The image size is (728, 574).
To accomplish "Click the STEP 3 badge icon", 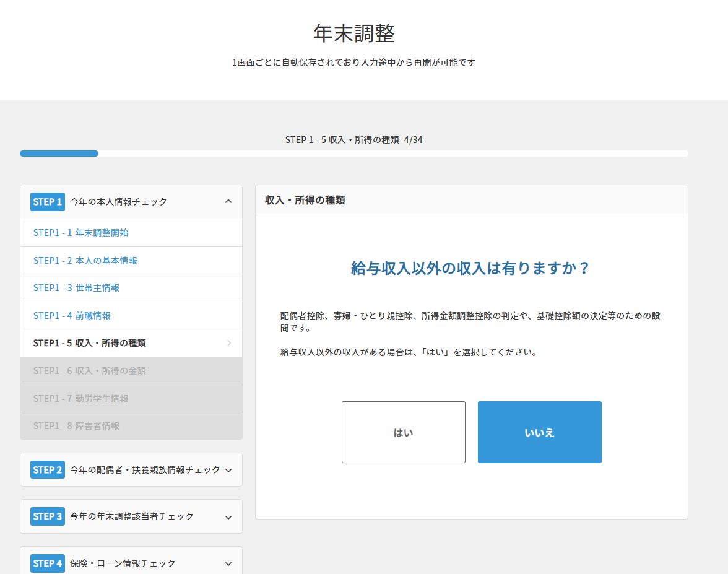I will 47,516.
